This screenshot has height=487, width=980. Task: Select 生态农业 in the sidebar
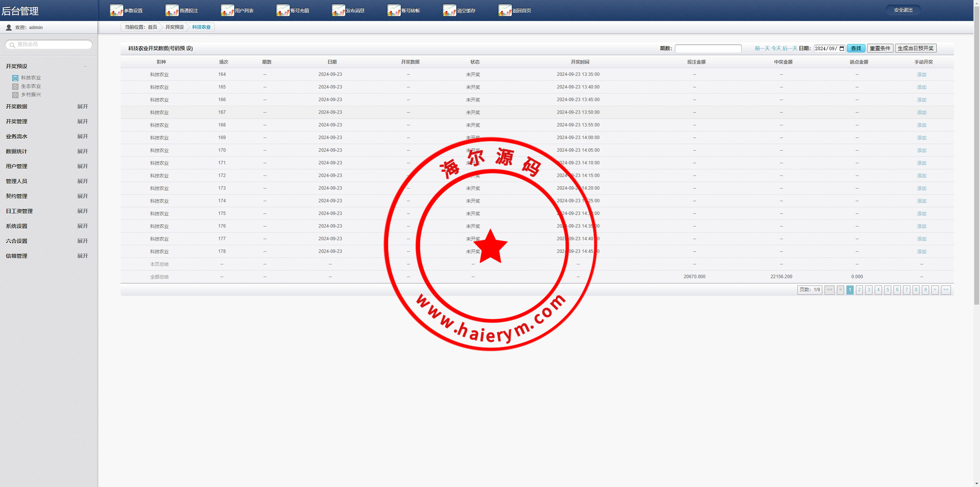click(31, 86)
